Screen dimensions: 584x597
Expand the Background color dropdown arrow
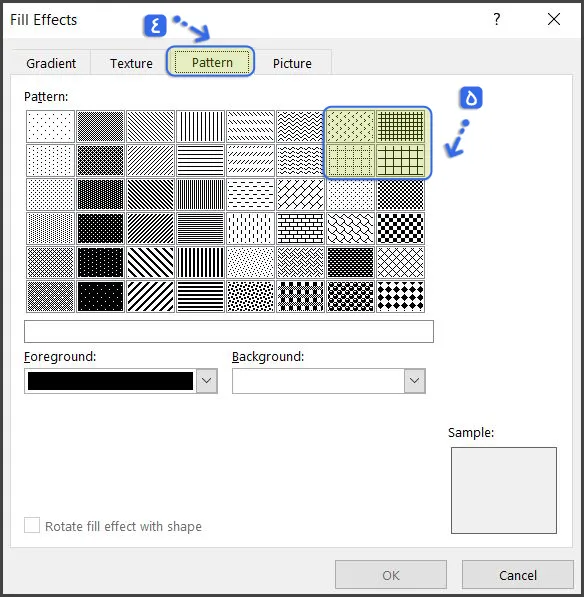pos(415,380)
